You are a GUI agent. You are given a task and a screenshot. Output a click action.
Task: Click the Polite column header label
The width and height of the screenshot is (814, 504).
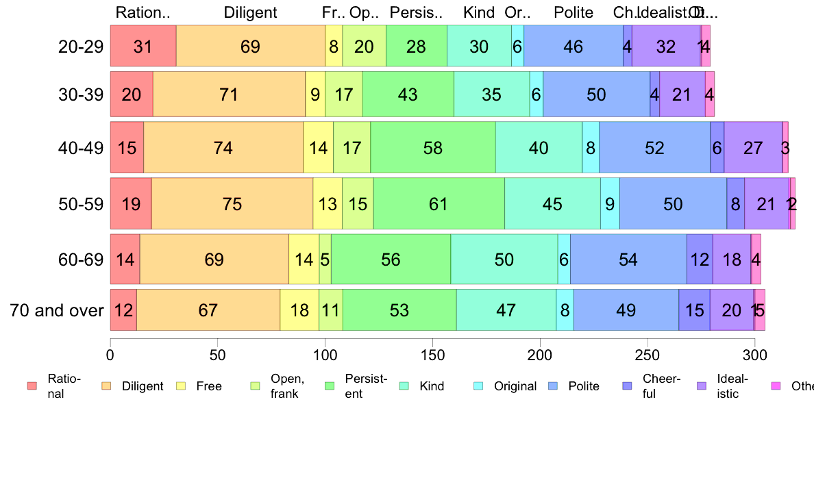click(573, 12)
